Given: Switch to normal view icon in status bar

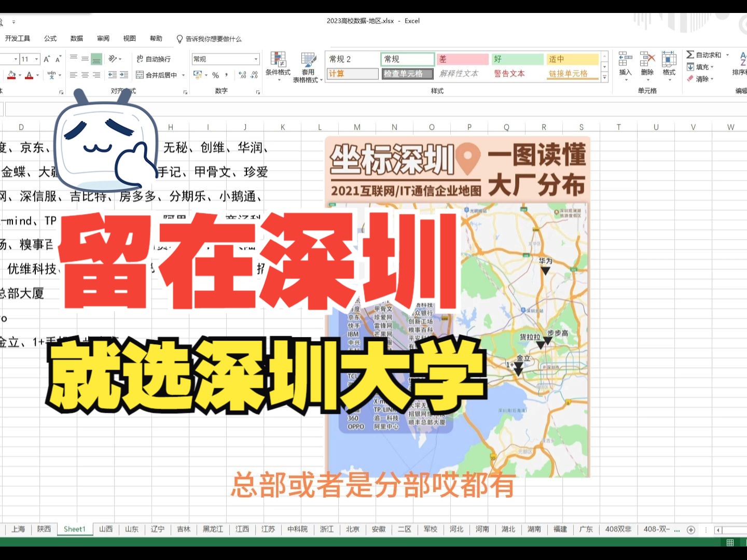Looking at the screenshot, I should [x=730, y=542].
